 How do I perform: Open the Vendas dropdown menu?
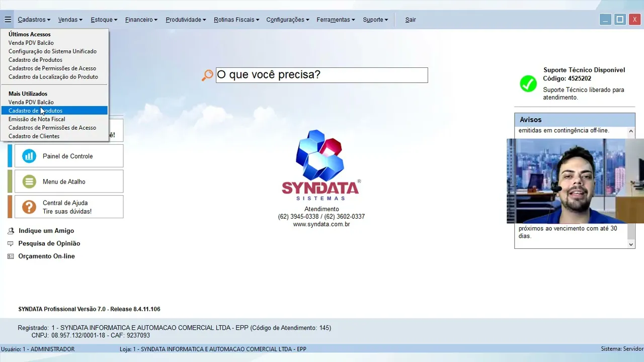point(70,20)
